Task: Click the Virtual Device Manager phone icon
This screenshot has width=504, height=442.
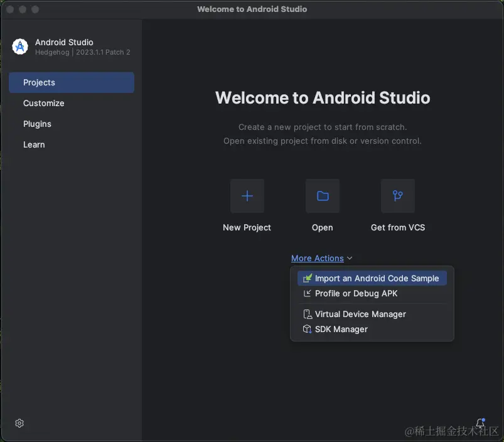Action: coord(307,314)
